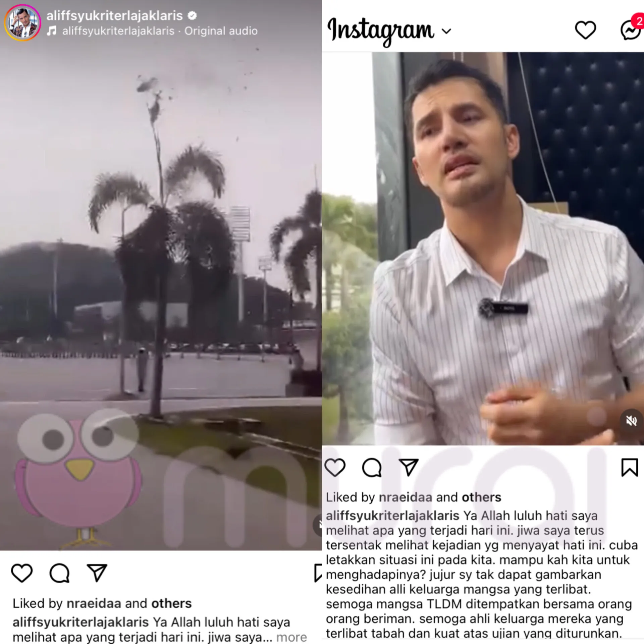The width and height of the screenshot is (644, 644).
Task: Toggle bookmark to save the right post
Action: coord(630,467)
